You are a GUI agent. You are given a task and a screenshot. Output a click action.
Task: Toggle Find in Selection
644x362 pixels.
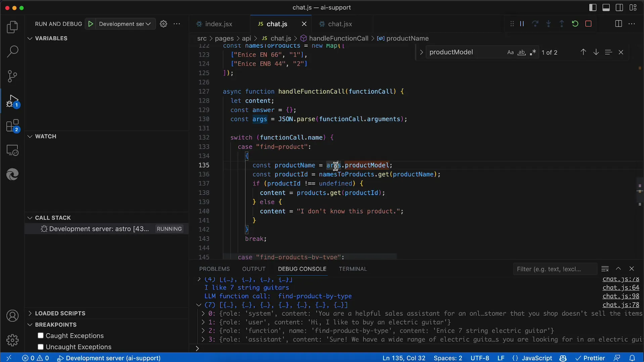[x=608, y=52]
